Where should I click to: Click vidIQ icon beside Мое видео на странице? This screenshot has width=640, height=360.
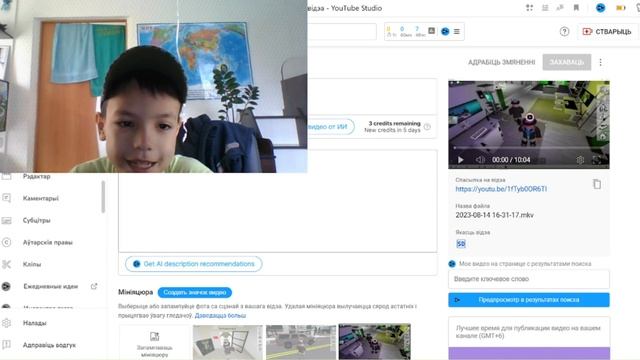click(452, 264)
